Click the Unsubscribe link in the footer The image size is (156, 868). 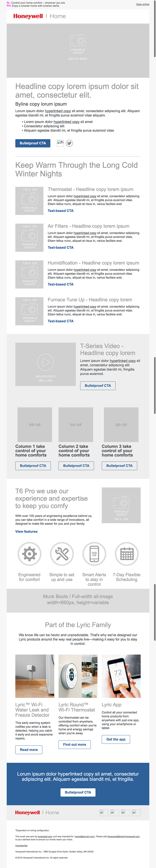(22, 845)
